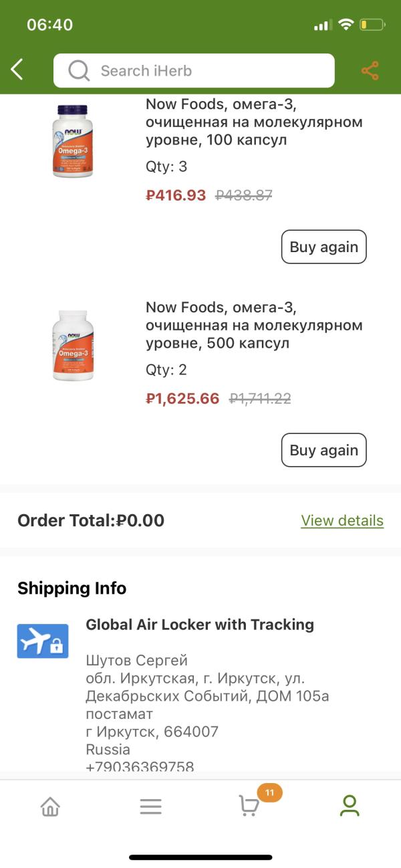Tap the Global Air Locker with Tracking label
The width and height of the screenshot is (401, 868).
pyautogui.click(x=200, y=625)
